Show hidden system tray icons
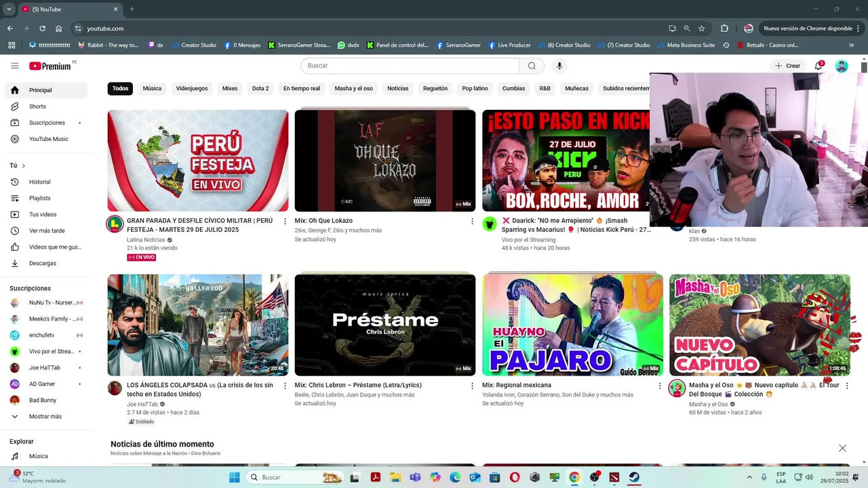This screenshot has height=488, width=868. (749, 477)
